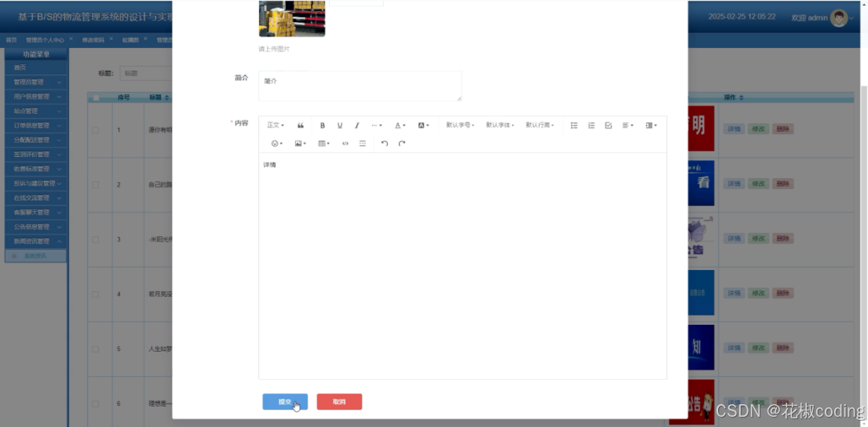868x427 pixels.
Task: Open 首页 in the sidebar menu
Action: click(x=36, y=68)
